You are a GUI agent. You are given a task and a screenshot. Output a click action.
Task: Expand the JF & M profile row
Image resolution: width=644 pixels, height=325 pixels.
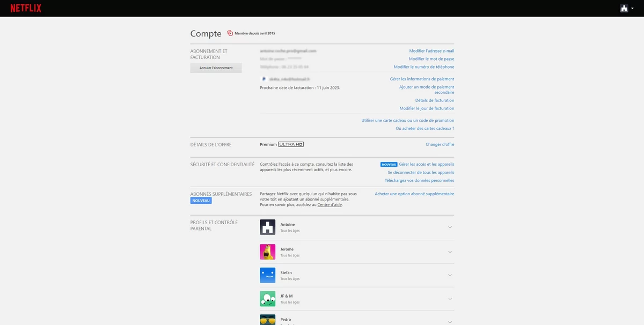pyautogui.click(x=450, y=299)
